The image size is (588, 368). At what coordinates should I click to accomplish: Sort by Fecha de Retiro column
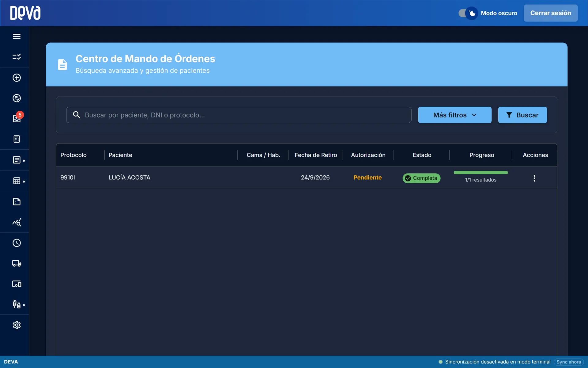click(316, 155)
